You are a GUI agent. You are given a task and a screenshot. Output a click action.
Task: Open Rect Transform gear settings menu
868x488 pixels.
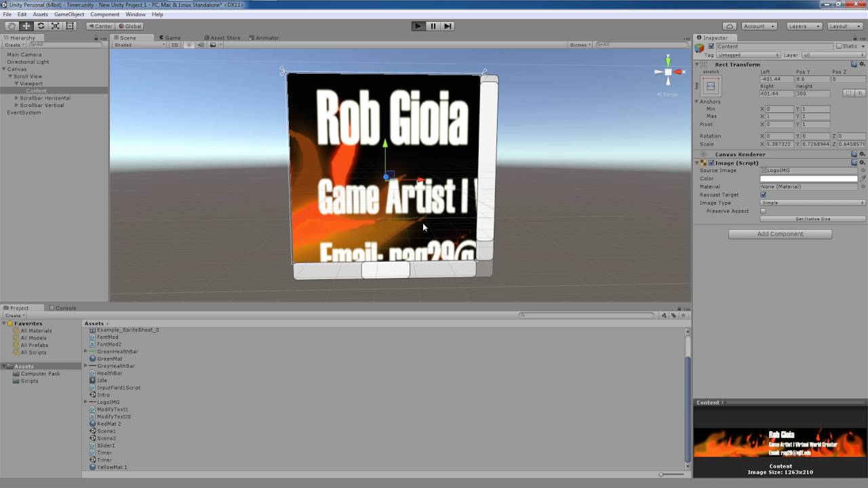pyautogui.click(x=863, y=64)
